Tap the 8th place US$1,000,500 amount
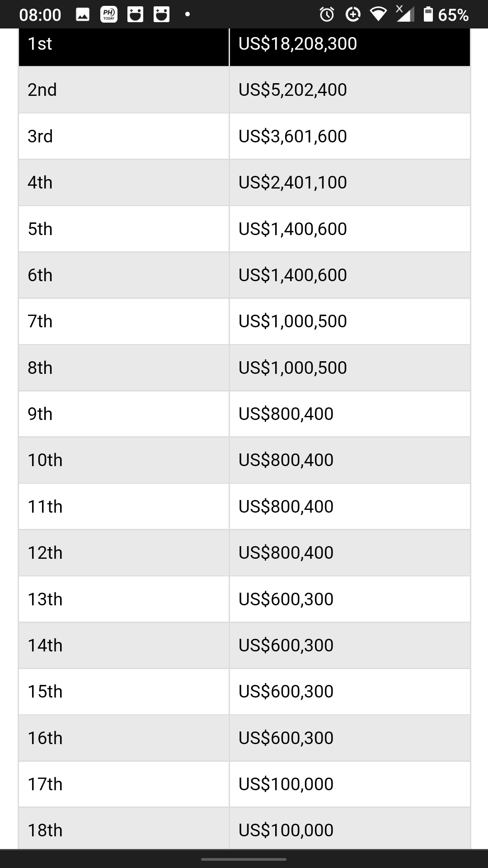 coord(292,368)
